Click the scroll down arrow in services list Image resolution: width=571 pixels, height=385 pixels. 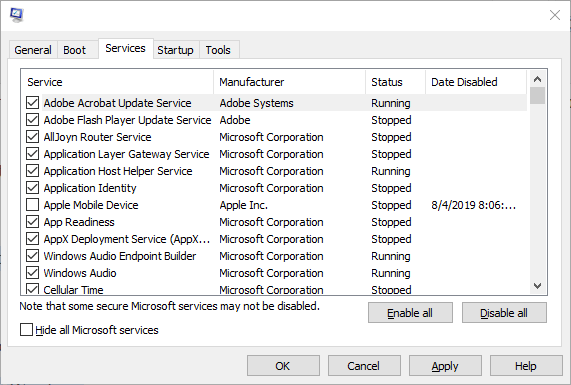537,286
